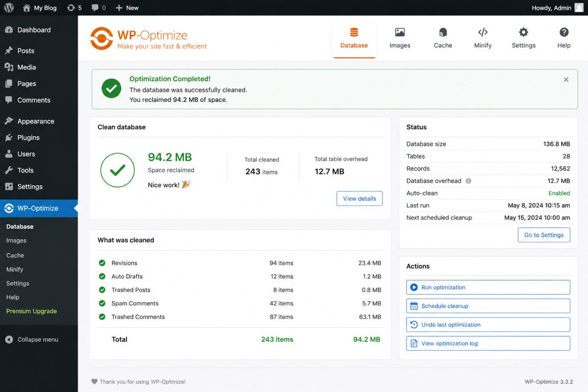Click the Trashed Posts row check icon

click(102, 290)
